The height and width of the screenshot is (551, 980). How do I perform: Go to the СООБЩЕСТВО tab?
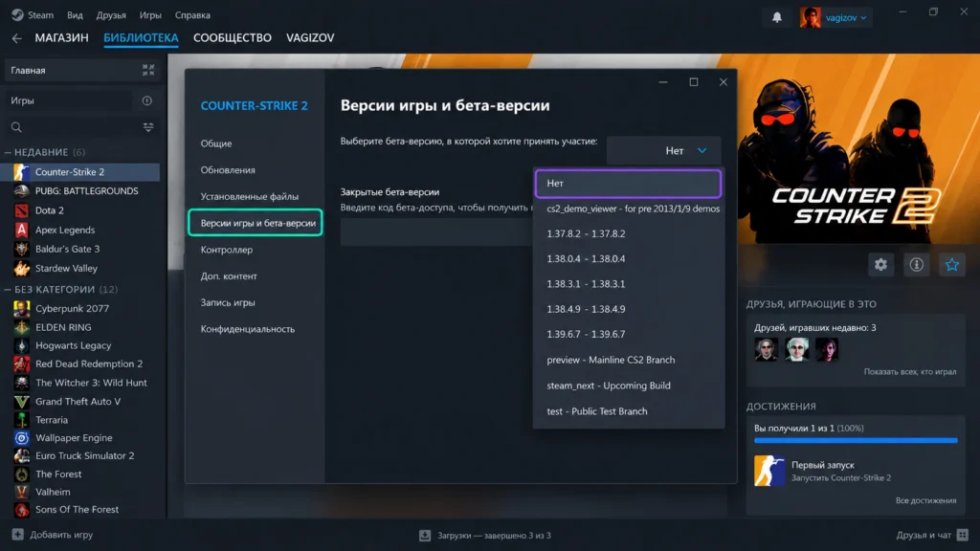(x=233, y=38)
